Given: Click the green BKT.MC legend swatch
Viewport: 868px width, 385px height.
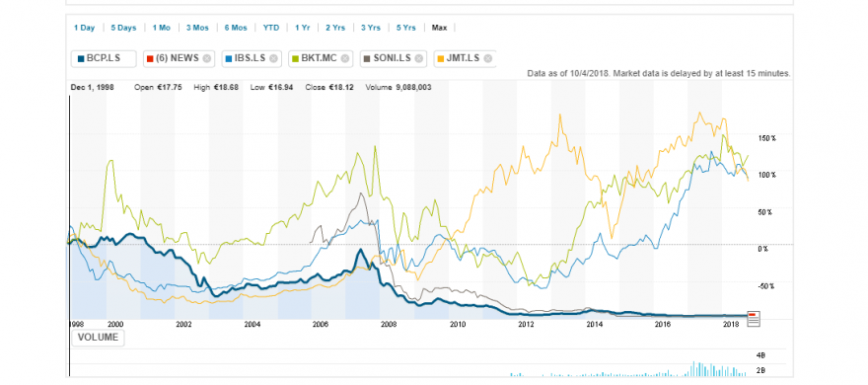Looking at the screenshot, I should (x=296, y=58).
